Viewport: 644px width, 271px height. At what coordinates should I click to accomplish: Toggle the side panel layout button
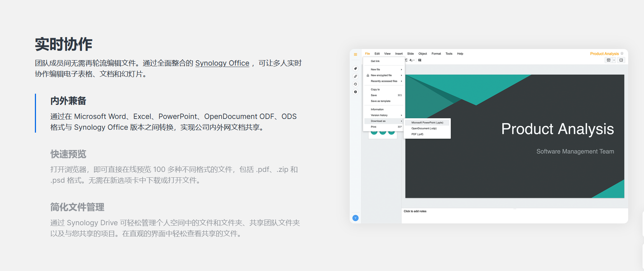[x=621, y=60]
